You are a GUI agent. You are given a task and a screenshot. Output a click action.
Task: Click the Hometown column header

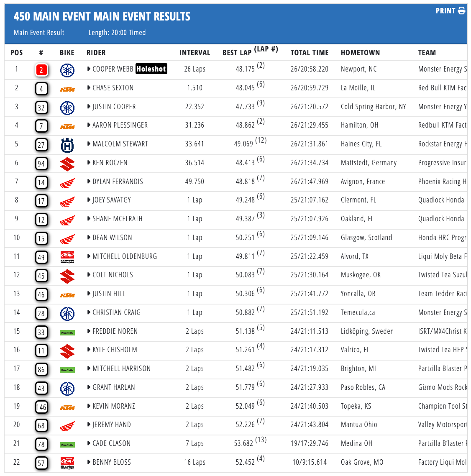coord(360,53)
